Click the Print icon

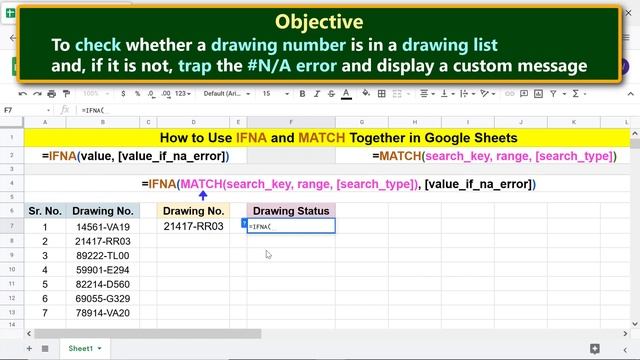51,94
